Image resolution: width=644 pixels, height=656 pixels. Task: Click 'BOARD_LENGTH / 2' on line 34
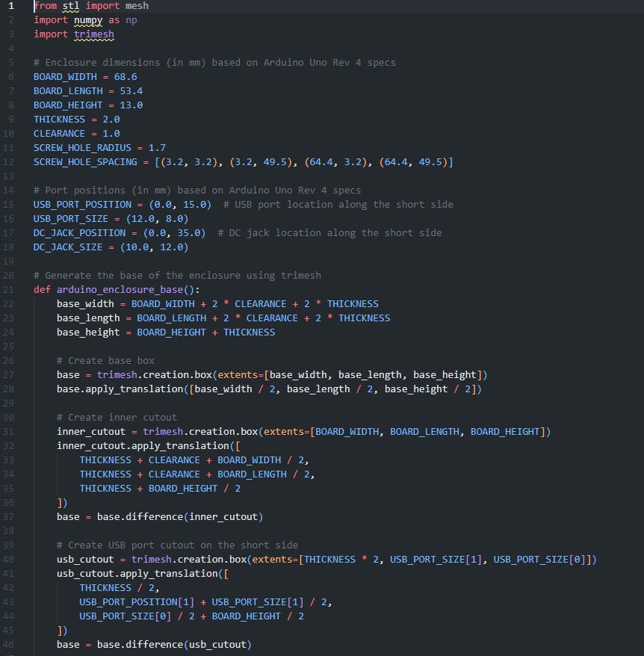point(264,474)
